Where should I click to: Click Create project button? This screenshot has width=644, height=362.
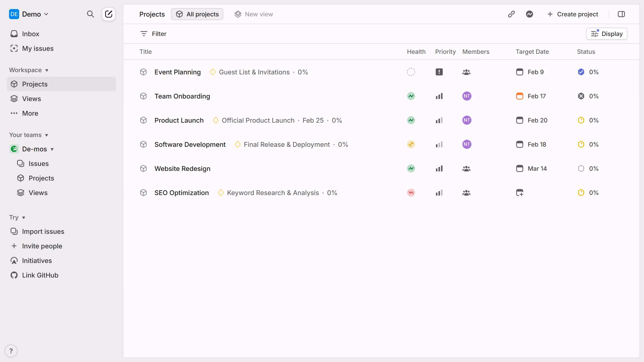[x=573, y=14]
